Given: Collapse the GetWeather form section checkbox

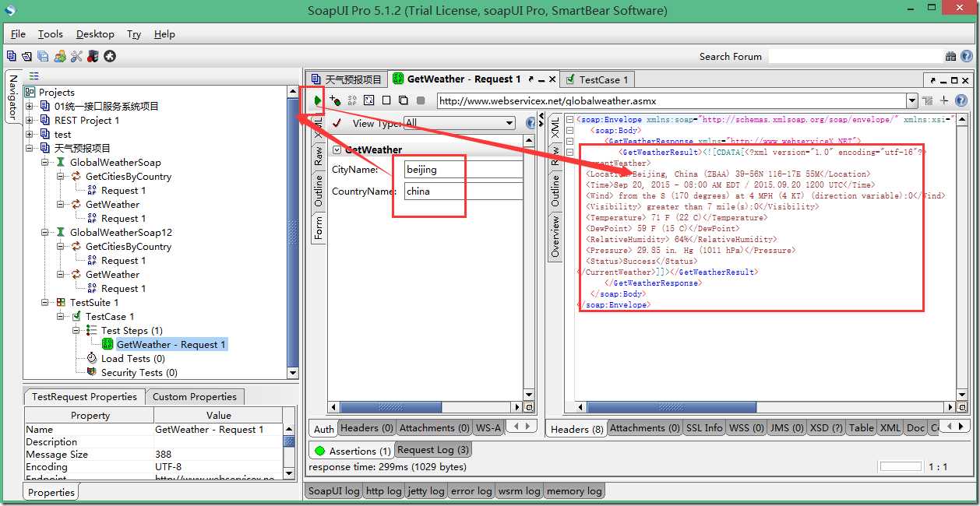Looking at the screenshot, I should click(x=337, y=149).
